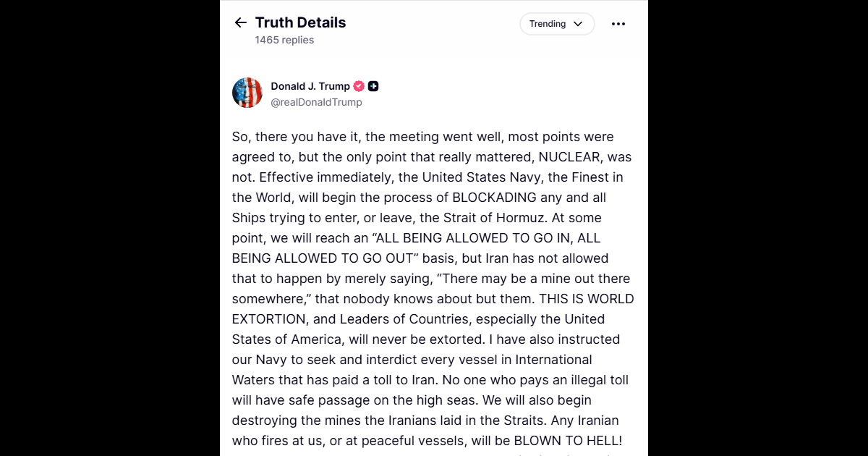This screenshot has width=868, height=456.
Task: Open the three-dot more options menu
Action: click(618, 24)
